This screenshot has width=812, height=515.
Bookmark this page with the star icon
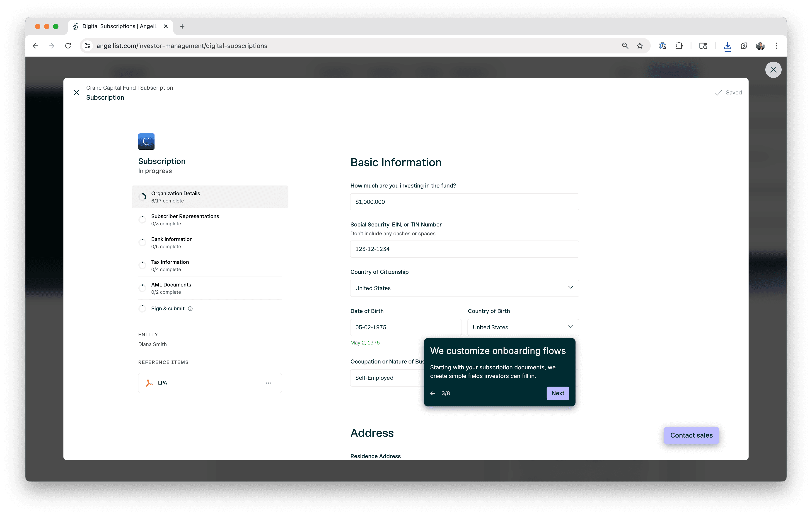coord(640,46)
